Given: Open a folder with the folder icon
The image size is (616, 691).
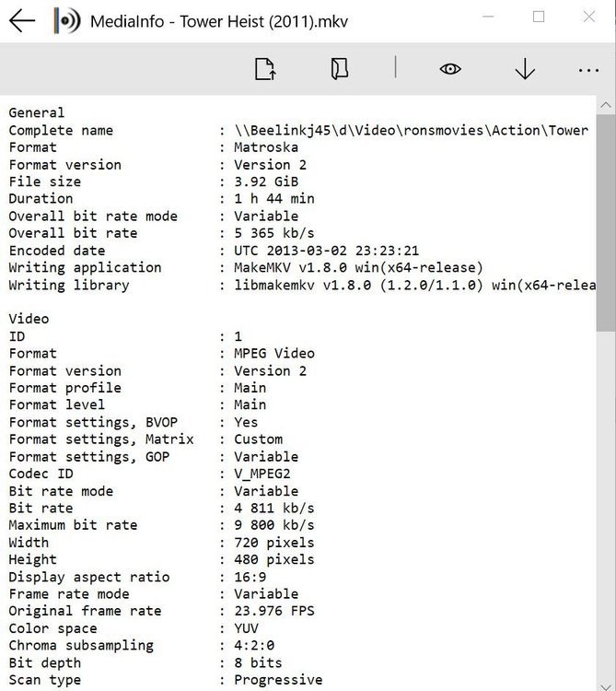Looking at the screenshot, I should (x=340, y=69).
